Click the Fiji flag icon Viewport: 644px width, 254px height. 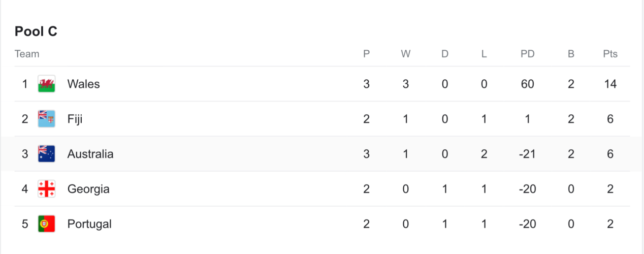click(x=47, y=119)
